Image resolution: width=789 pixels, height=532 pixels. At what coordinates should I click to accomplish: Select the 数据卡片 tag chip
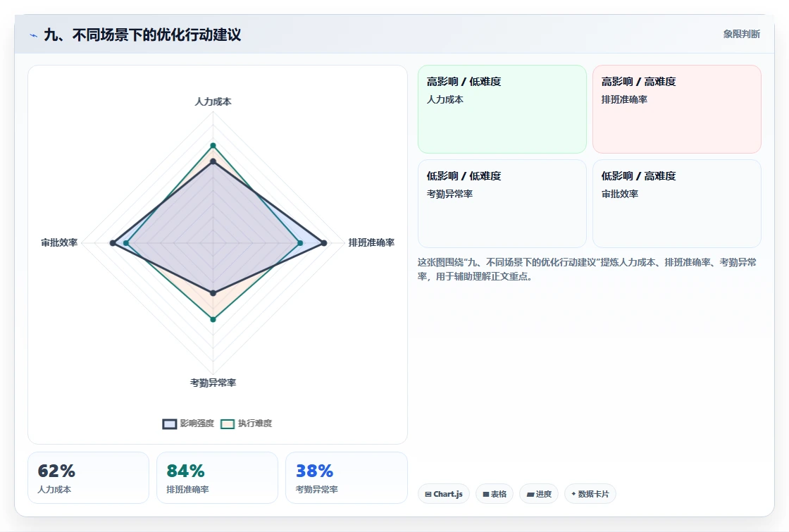[x=590, y=494]
